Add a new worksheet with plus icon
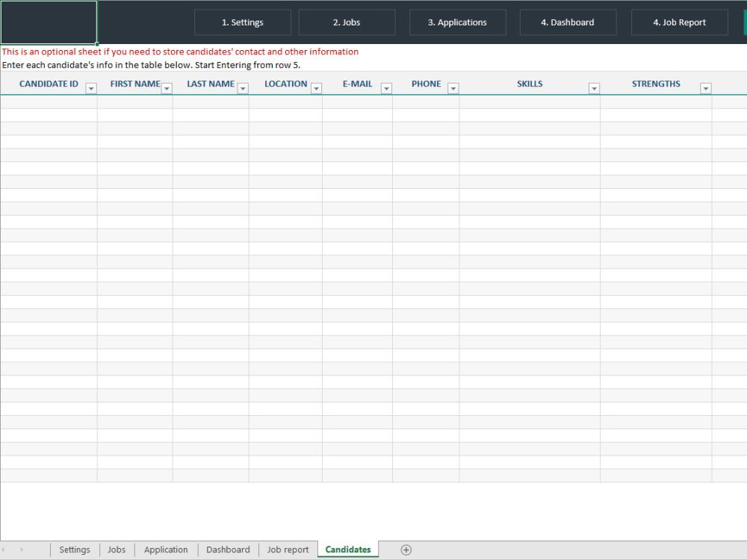The height and width of the screenshot is (560, 747). pyautogui.click(x=406, y=550)
